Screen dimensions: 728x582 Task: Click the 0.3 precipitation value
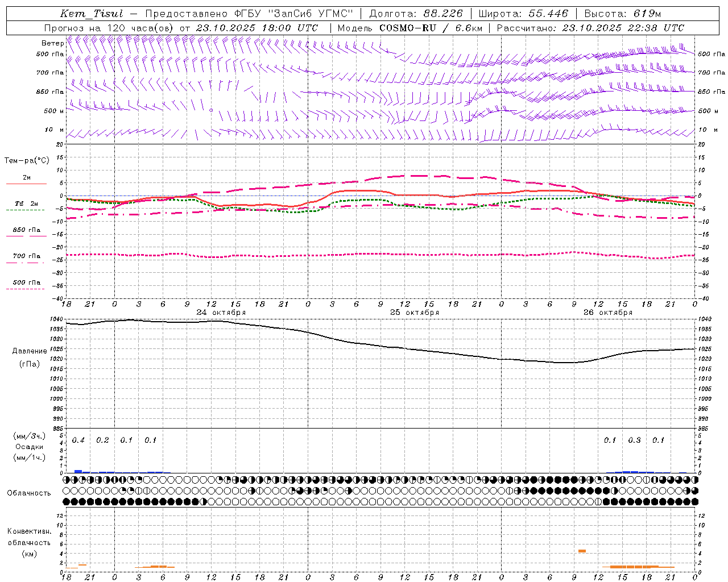point(634,440)
